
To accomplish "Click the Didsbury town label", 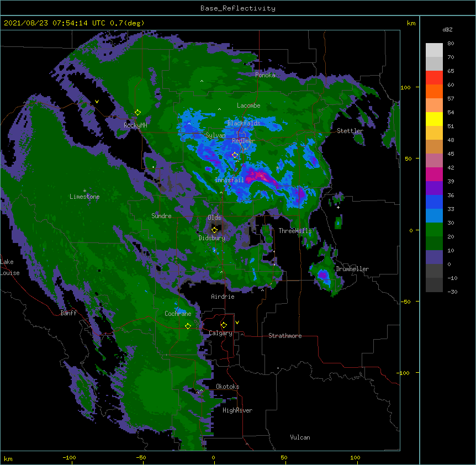I will click(x=212, y=238).
